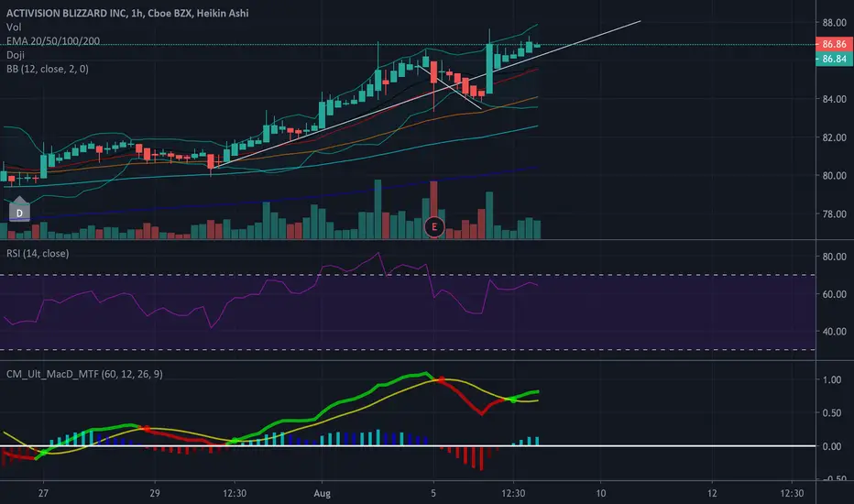Click the '5' date label on time axis
Viewport: 854px width, 504px height.
pyautogui.click(x=433, y=494)
